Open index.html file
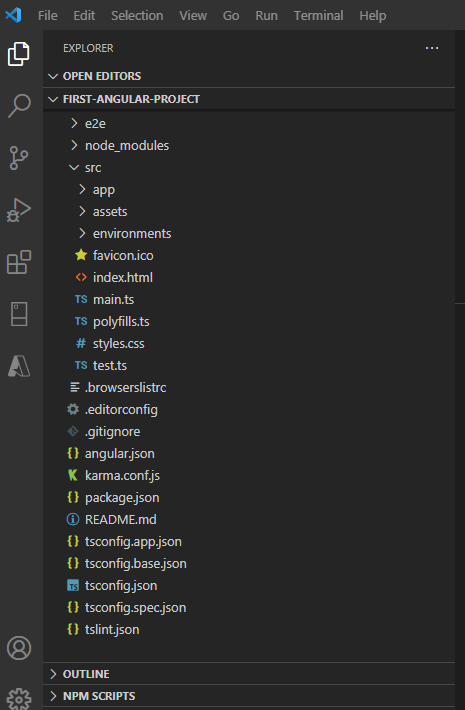 249,278
